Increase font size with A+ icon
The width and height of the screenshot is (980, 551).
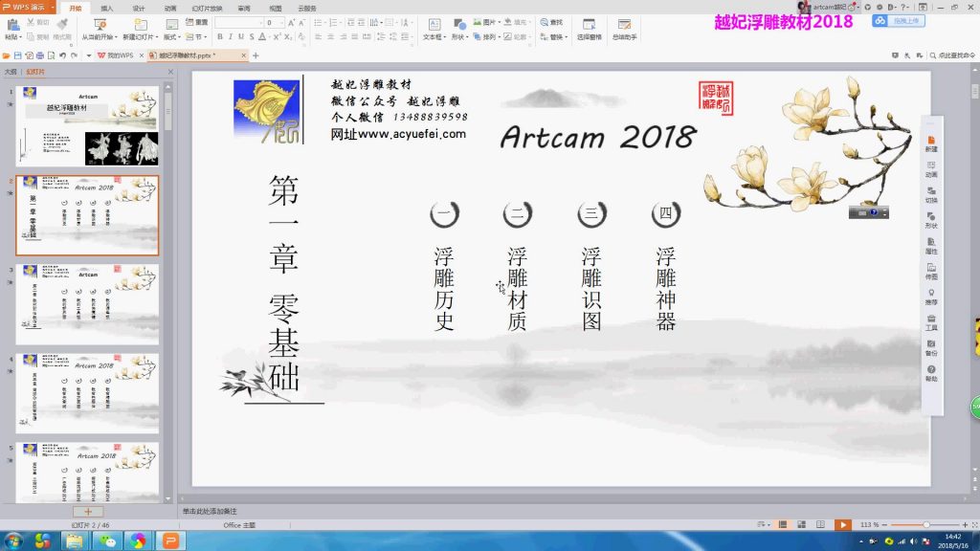(291, 23)
